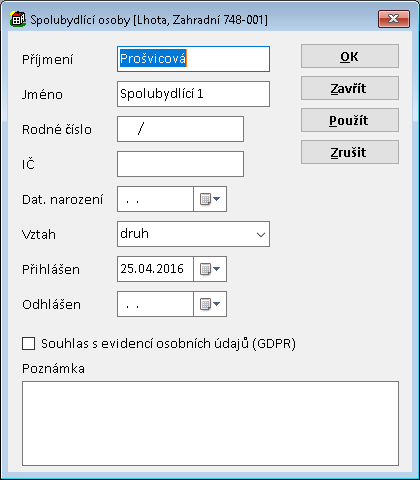Image resolution: width=420 pixels, height=480 pixels.
Task: Click the Zavřít button
Action: pyautogui.click(x=350, y=88)
